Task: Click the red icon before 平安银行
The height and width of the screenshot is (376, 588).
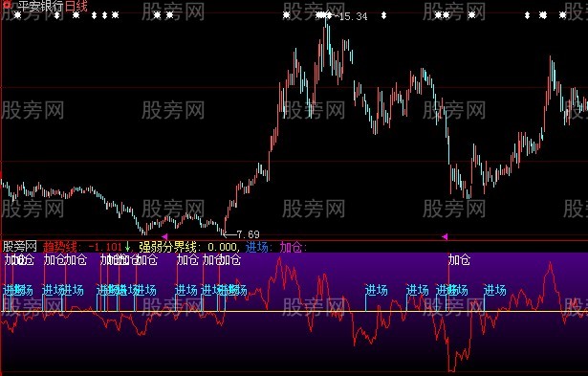Action: tap(7, 5)
